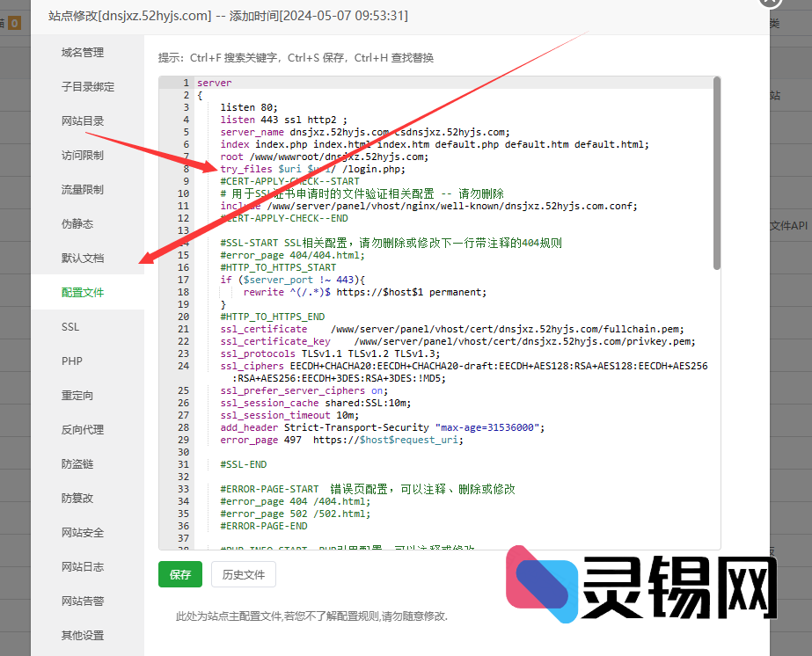Screen dimensions: 812x656
Task: Click the 'index index.php' line
Action: (x=435, y=144)
